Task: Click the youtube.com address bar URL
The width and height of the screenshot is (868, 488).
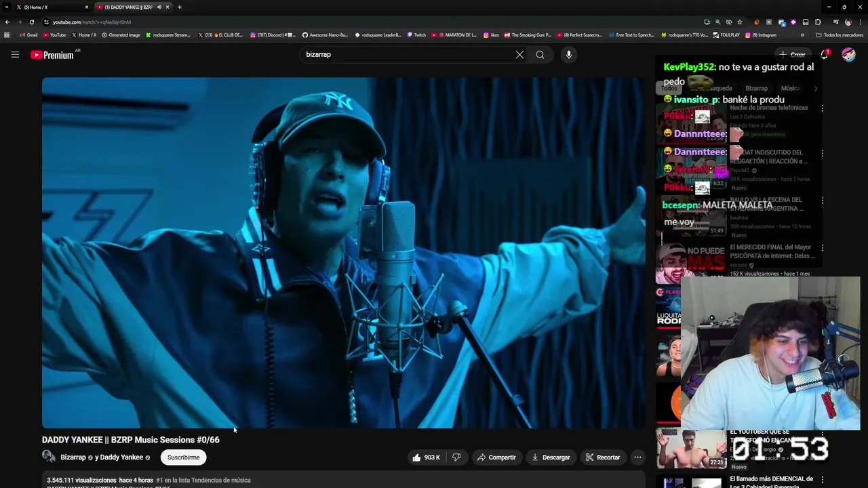Action: 92,22
